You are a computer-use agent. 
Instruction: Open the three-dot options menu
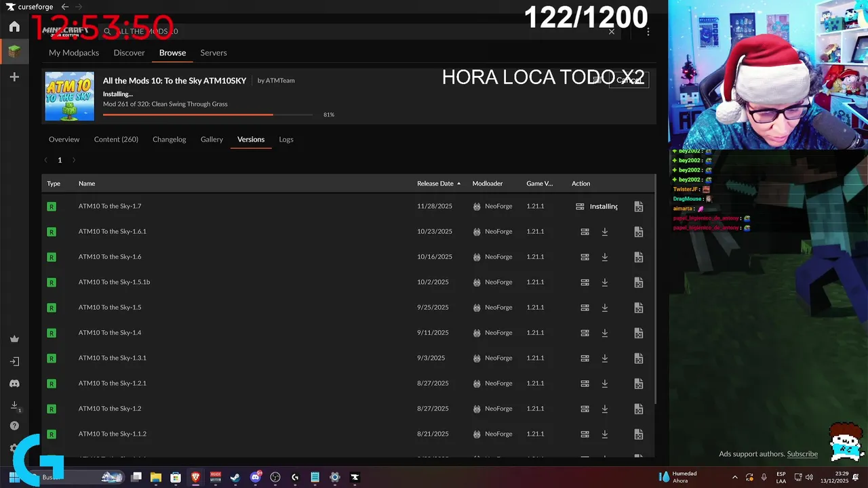(x=648, y=31)
